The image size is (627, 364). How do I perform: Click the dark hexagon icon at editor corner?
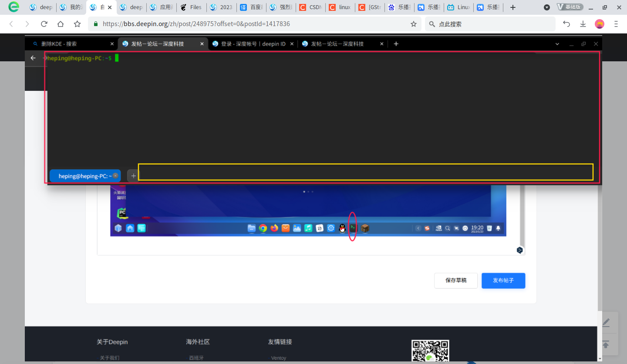coord(519,250)
